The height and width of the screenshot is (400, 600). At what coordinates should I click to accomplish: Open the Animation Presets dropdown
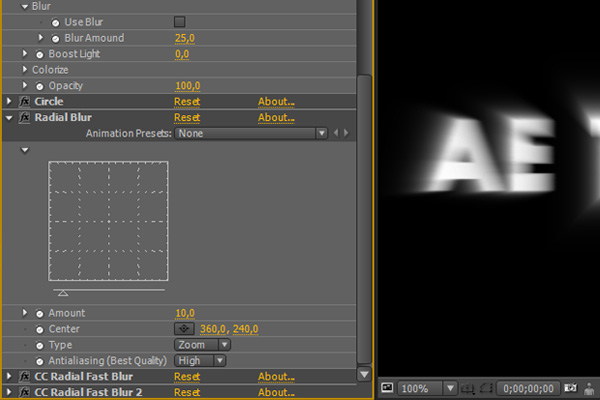point(251,133)
